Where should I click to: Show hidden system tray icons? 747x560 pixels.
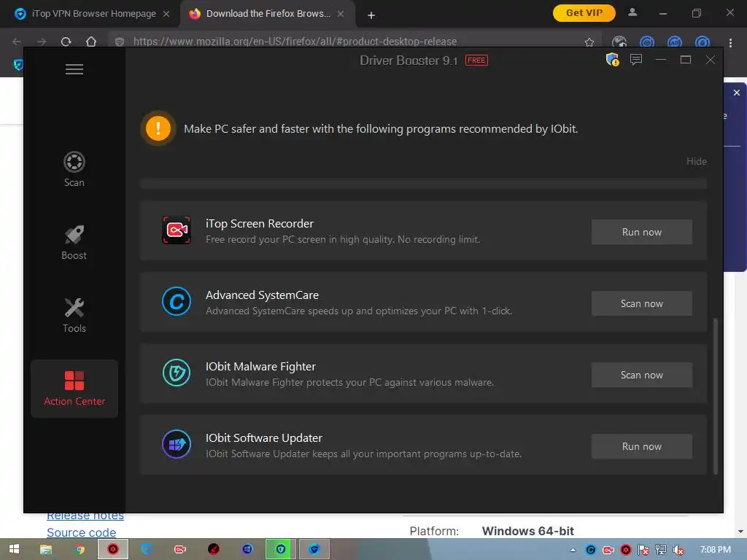pos(573,550)
